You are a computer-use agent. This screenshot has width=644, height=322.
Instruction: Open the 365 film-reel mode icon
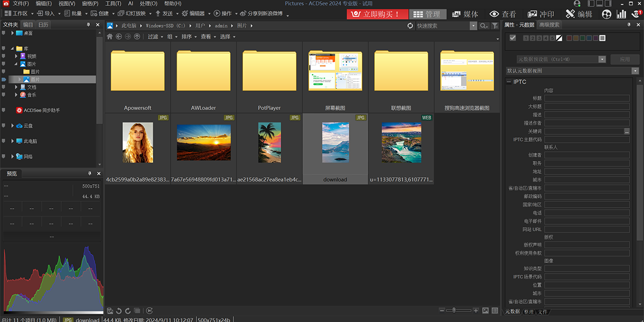pos(606,14)
